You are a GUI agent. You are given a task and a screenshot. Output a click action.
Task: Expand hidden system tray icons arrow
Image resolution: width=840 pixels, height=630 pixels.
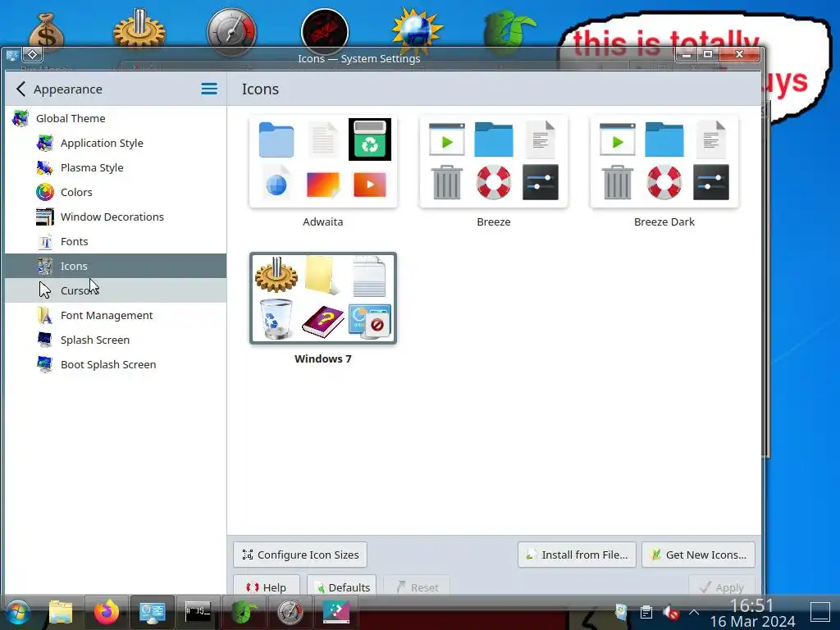pyautogui.click(x=694, y=612)
